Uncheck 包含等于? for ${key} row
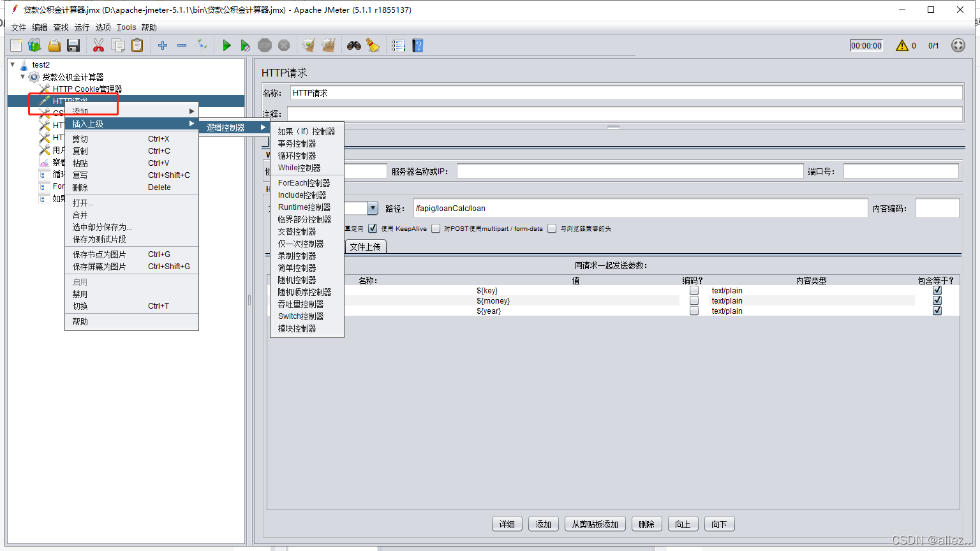Viewport: 980px width, 551px height. pyautogui.click(x=937, y=290)
